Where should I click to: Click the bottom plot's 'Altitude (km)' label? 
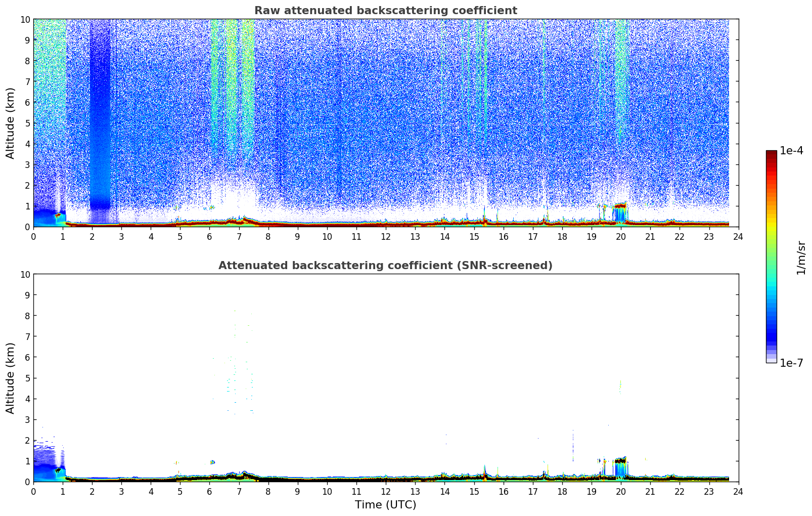coord(11,378)
